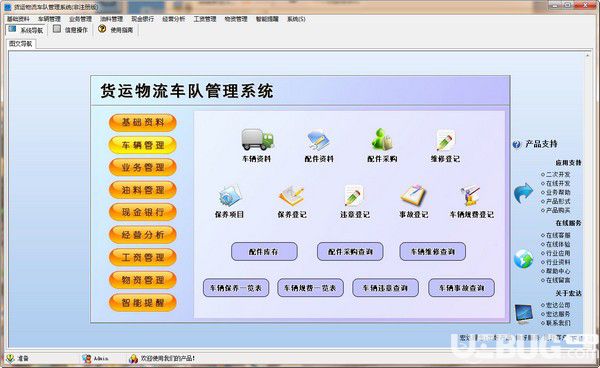The height and width of the screenshot is (368, 600).
Task: Click the application icon in title bar
Action: (8, 7)
